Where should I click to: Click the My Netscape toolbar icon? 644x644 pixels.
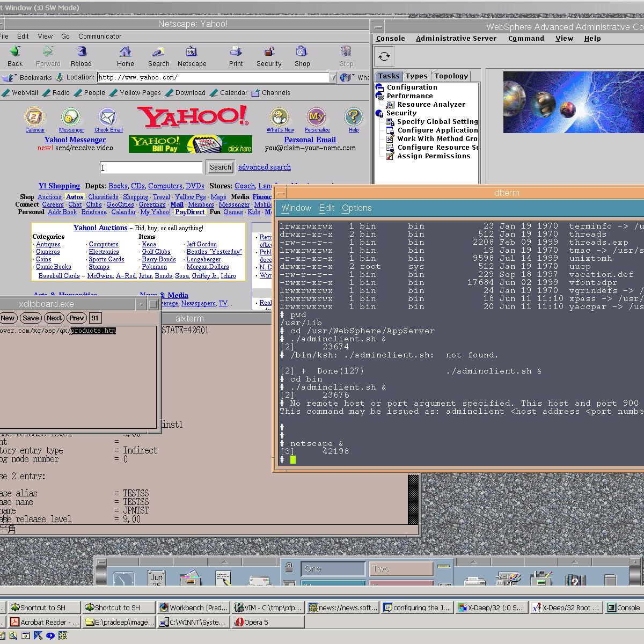(x=192, y=52)
